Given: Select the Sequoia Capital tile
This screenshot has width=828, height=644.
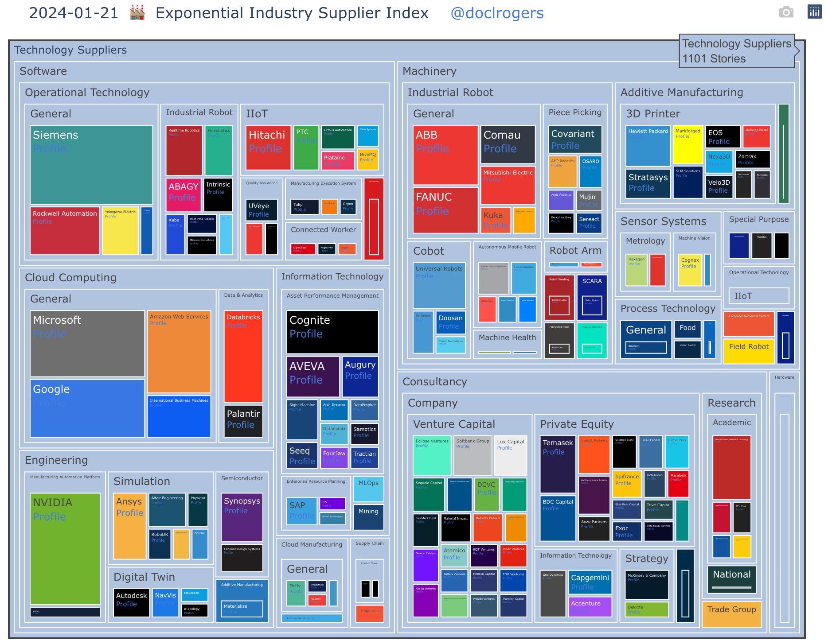Looking at the screenshot, I should point(429,495).
